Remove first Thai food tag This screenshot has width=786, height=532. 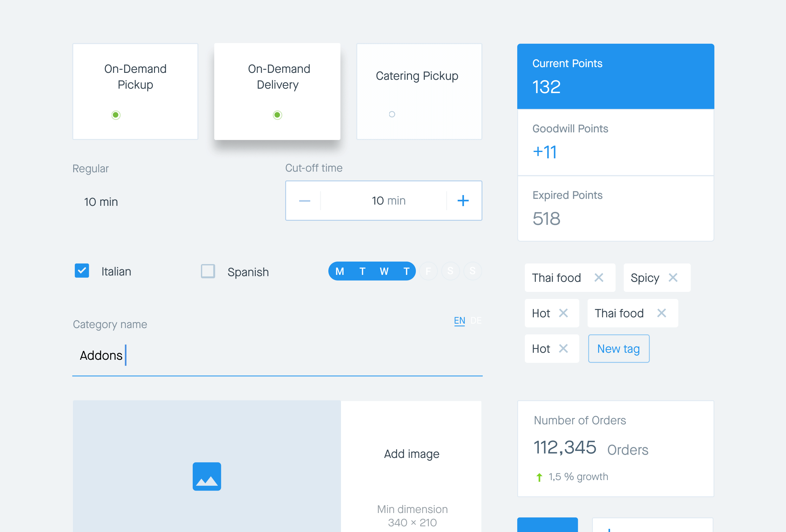point(599,277)
